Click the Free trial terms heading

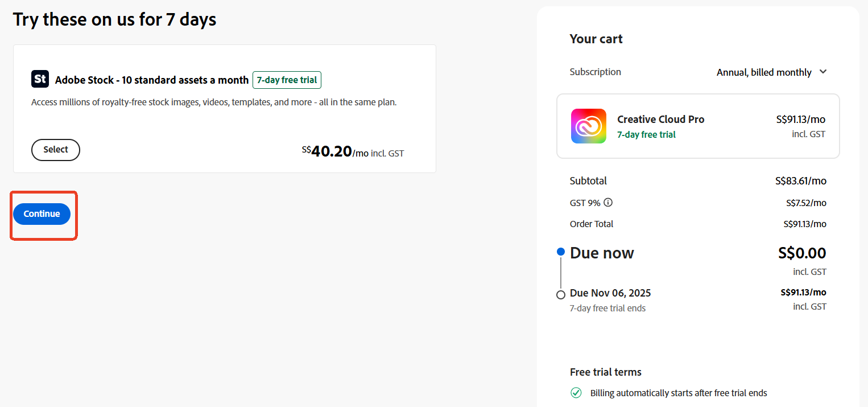point(605,372)
